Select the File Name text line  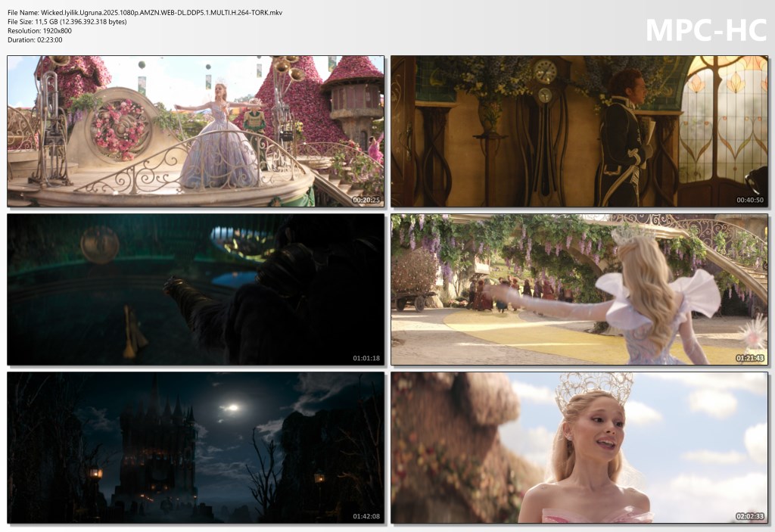coord(145,12)
